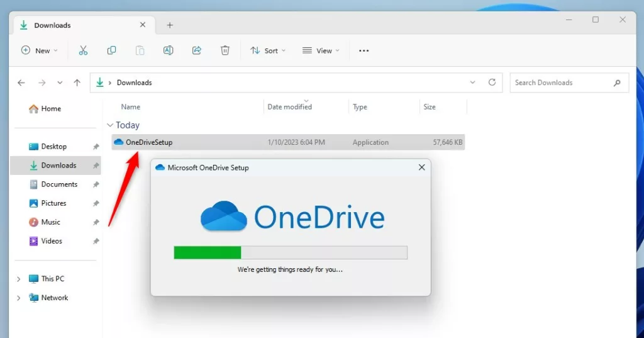Collapse the Today group
The height and width of the screenshot is (338, 644).
[109, 125]
